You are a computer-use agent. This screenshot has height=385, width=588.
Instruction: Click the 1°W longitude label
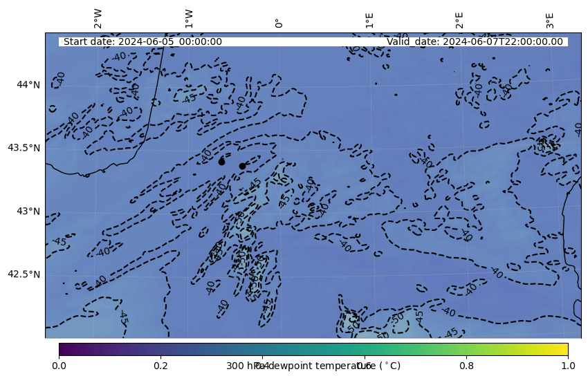189,19
